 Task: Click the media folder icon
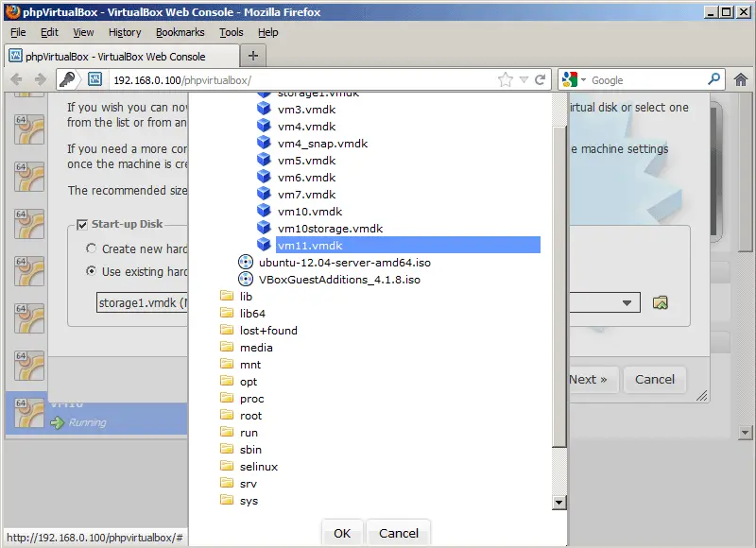(x=227, y=347)
